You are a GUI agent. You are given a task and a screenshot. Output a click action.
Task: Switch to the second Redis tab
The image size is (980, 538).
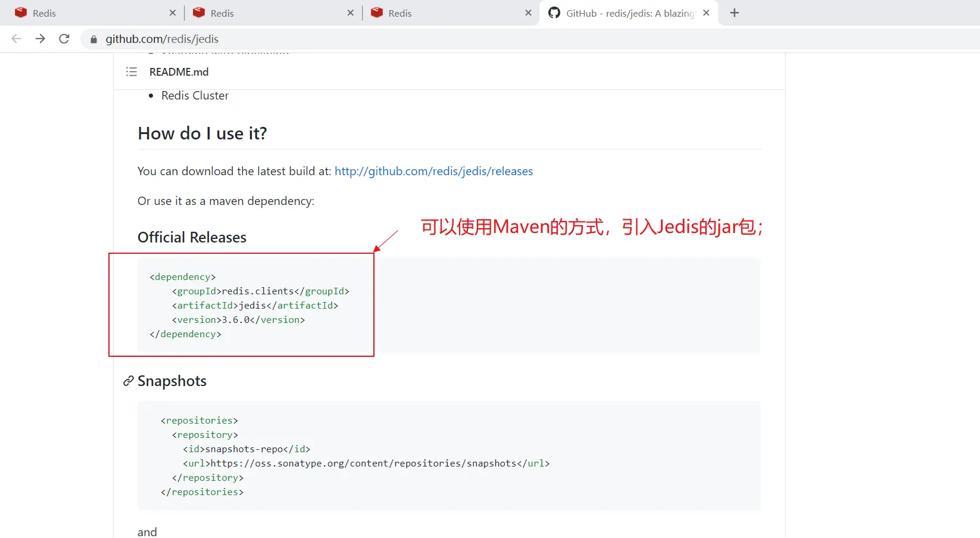[x=268, y=13]
